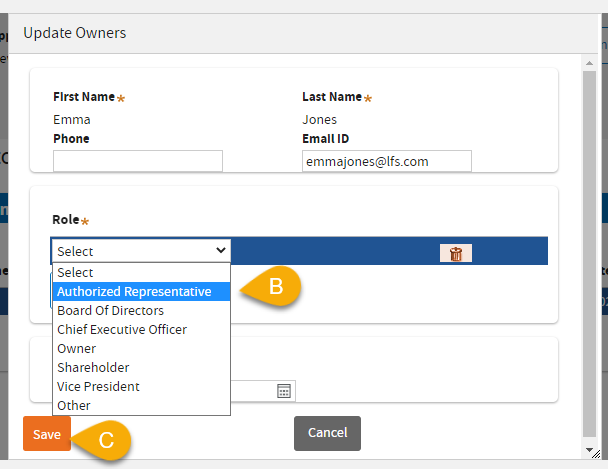The height and width of the screenshot is (469, 608).
Task: Click the trash icon in Role row
Action: [x=456, y=253]
